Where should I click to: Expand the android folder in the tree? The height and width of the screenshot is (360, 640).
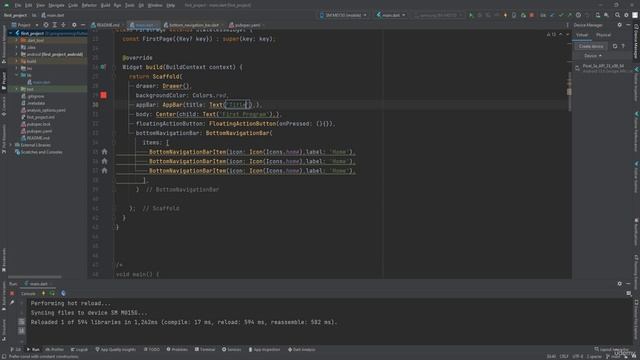point(17,54)
